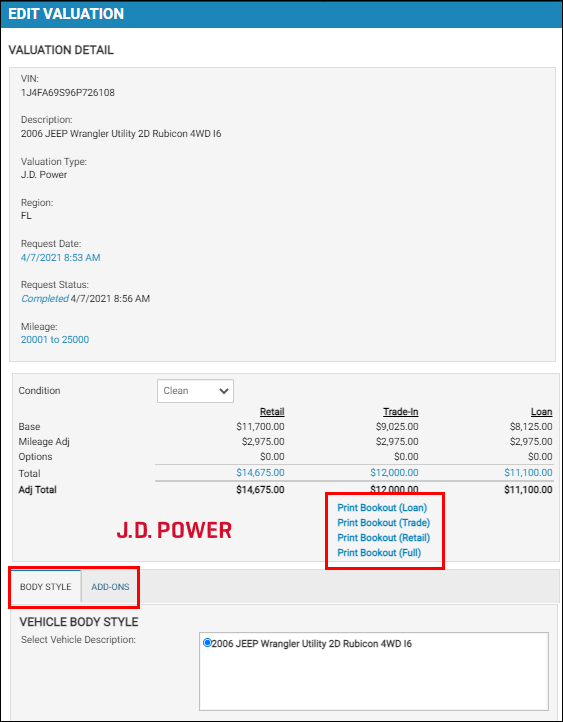Screen dimensions: 563x722
Task: Open the Retail total $14,675.00 link
Action: (260, 473)
